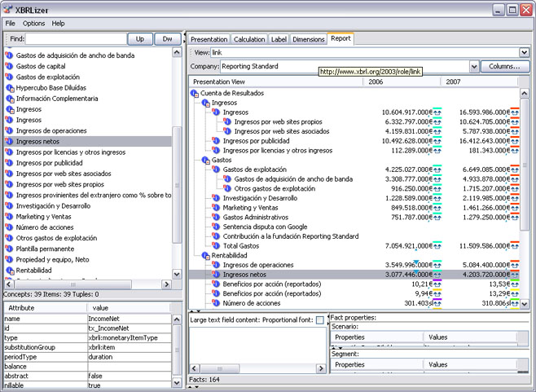The height and width of the screenshot is (392, 536).
Task: Click the Hypercubo Base Diluídas concept icon
Action: (10, 88)
